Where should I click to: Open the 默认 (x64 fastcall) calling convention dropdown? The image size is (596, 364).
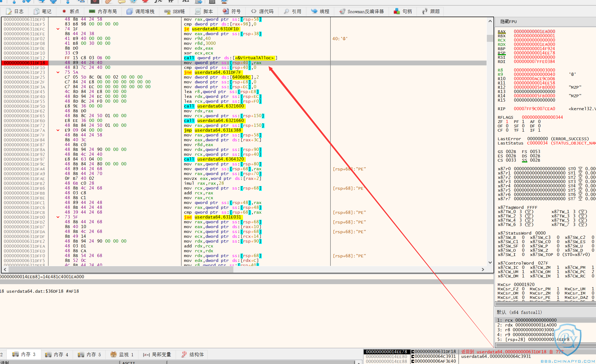coord(545,312)
